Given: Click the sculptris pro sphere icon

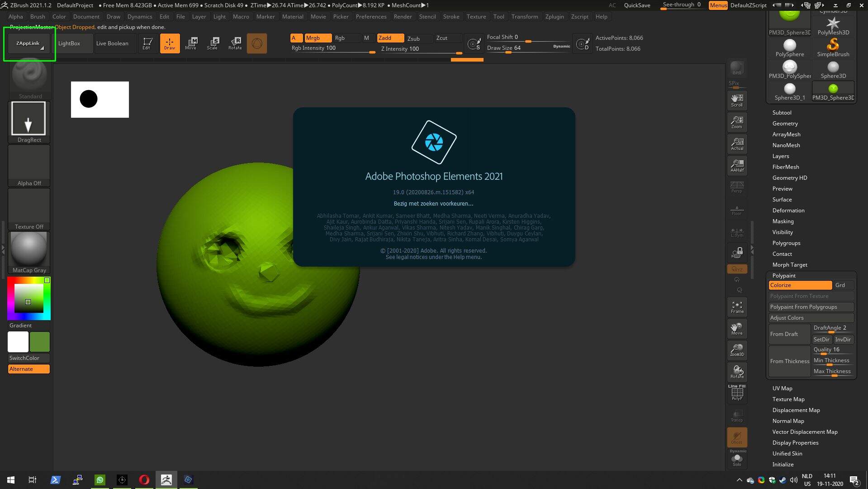Looking at the screenshot, I should [x=256, y=43].
